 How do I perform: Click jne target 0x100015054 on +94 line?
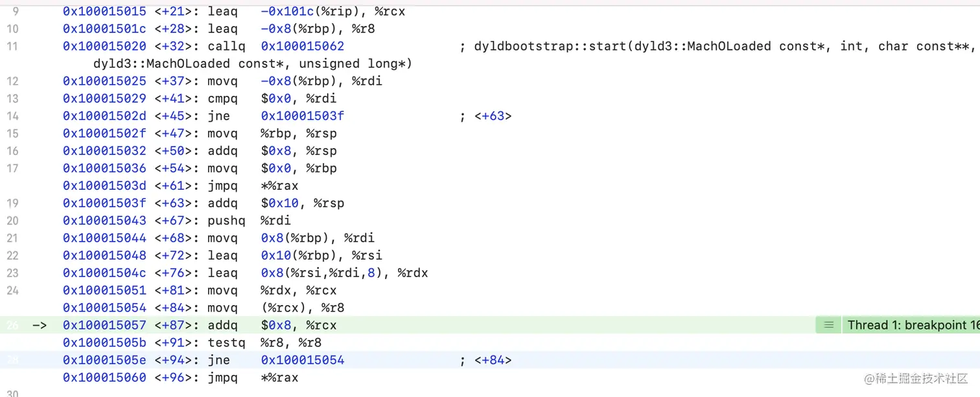tap(303, 360)
